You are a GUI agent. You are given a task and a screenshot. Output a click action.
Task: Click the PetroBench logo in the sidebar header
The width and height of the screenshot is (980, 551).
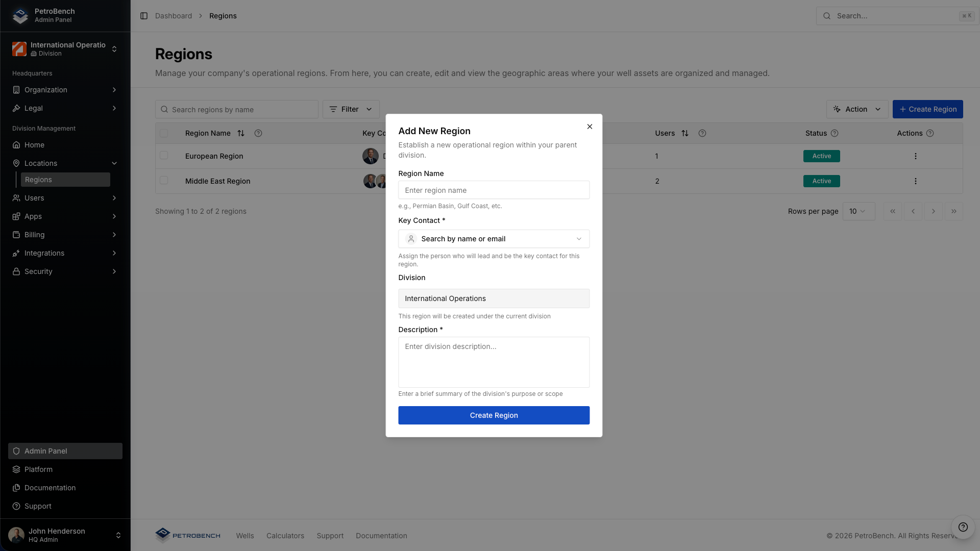[x=20, y=15]
